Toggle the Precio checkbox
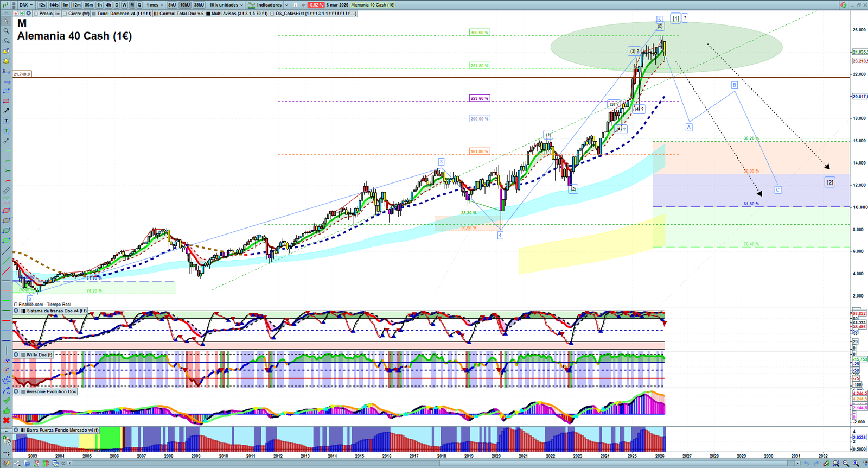This screenshot has width=868, height=468. tap(36, 14)
